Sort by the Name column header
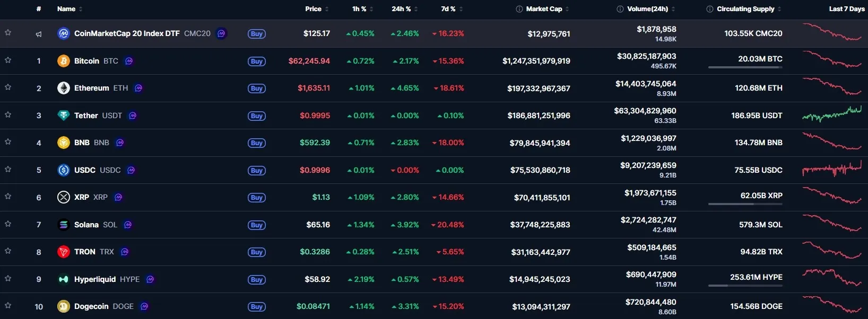The height and width of the screenshot is (319, 868). tap(70, 9)
